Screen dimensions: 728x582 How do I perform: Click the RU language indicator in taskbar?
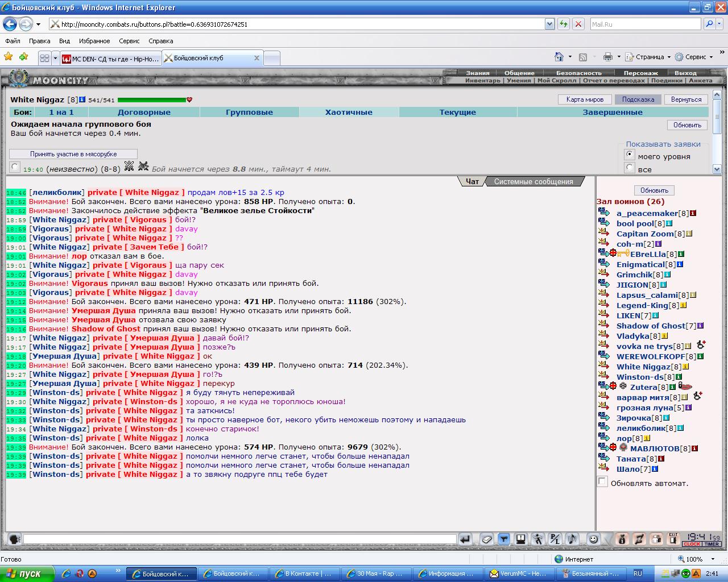click(638, 573)
